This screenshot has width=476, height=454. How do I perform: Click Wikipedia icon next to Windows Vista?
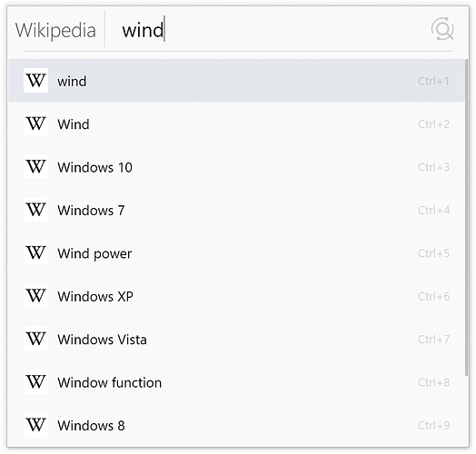tap(35, 339)
